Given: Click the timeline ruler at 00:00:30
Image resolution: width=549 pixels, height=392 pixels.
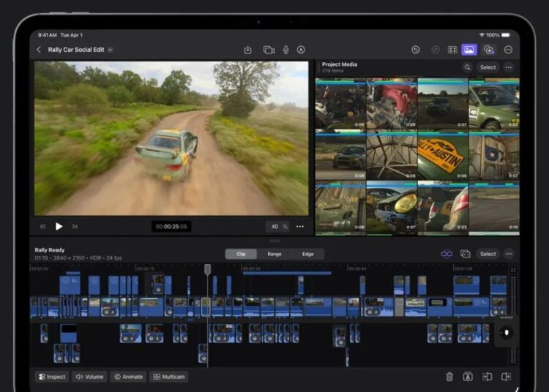Looking at the screenshot, I should pos(252,268).
